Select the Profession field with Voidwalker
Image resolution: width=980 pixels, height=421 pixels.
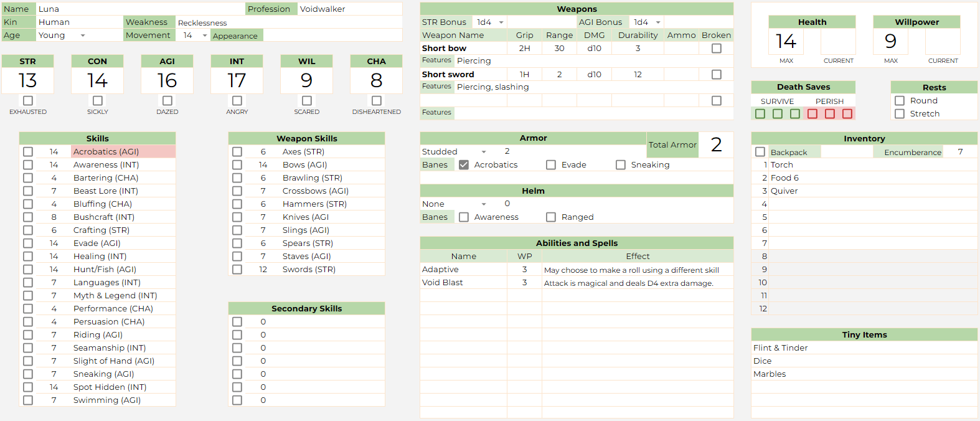pyautogui.click(x=350, y=9)
